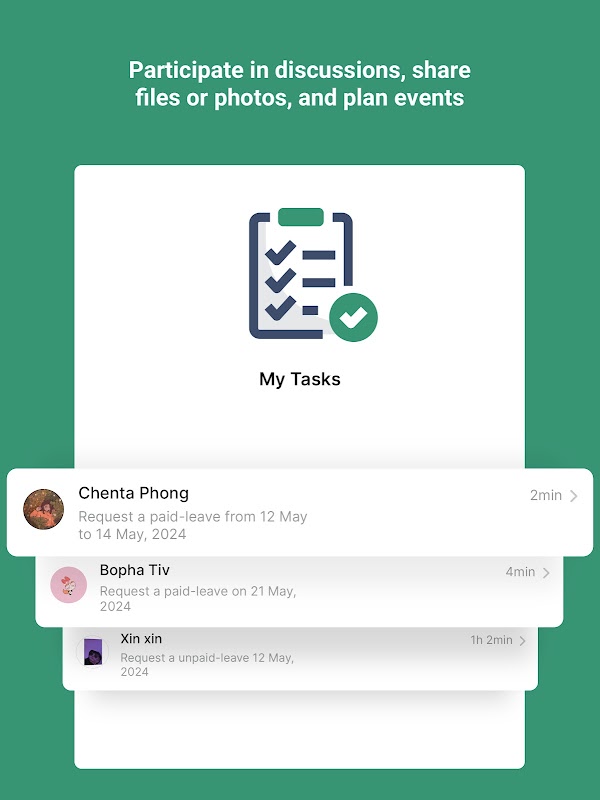600x800 pixels.
Task: Click the 2min timestamp
Action: [x=546, y=495]
